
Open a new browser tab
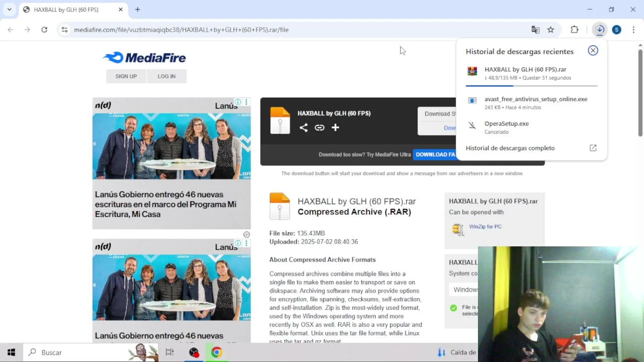[x=137, y=10]
